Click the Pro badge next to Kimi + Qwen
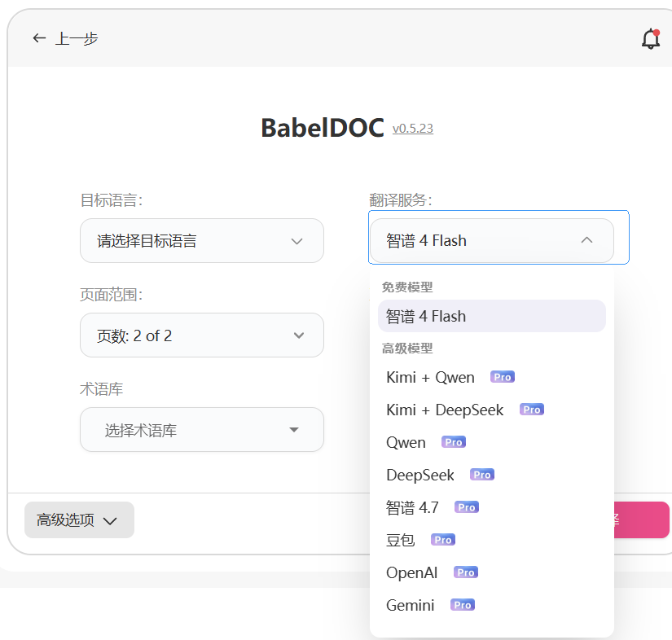Image resolution: width=672 pixels, height=640 pixels. coord(503,377)
